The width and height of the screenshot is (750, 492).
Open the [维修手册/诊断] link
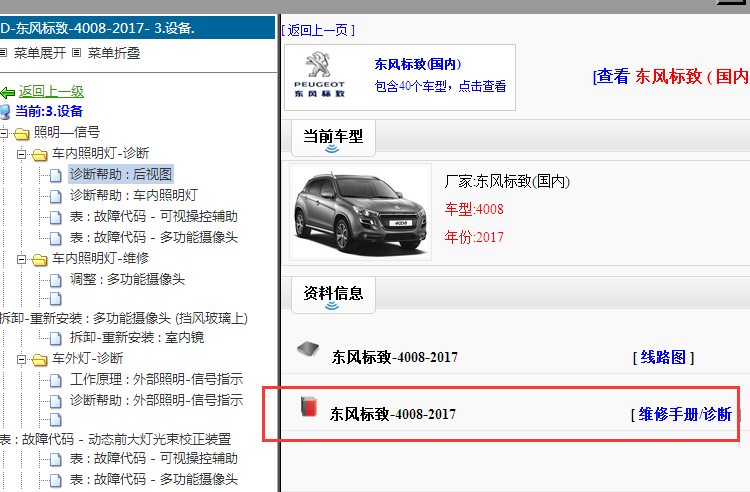(x=685, y=414)
